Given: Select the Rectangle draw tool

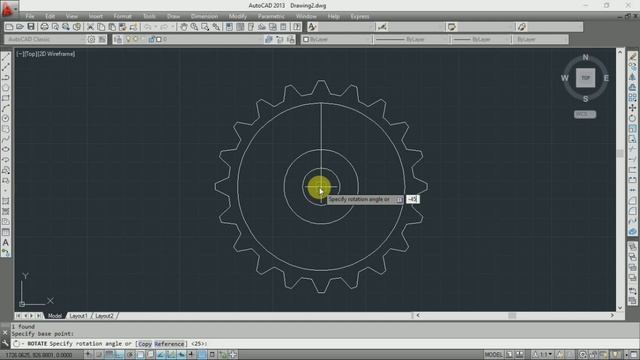Looking at the screenshot, I should pos(6,98).
